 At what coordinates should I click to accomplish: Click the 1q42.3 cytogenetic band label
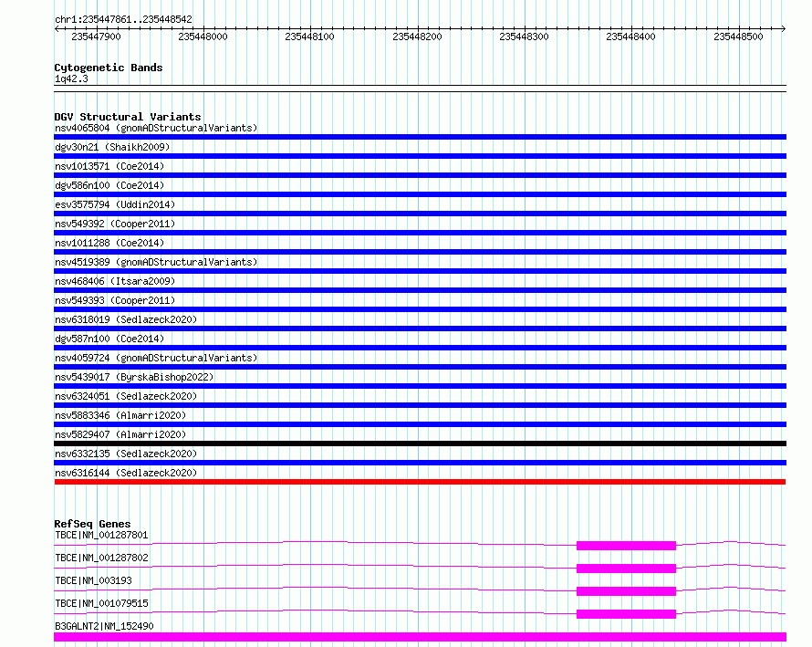(x=71, y=79)
